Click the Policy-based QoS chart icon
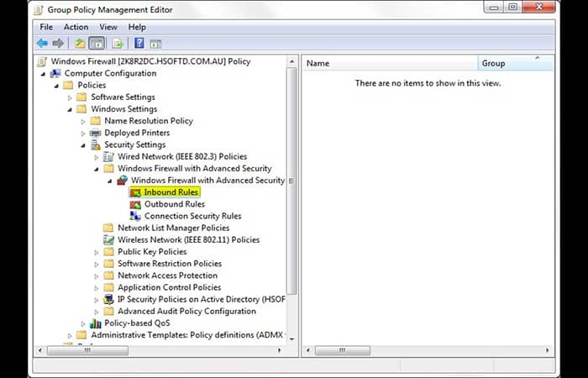 [96, 323]
